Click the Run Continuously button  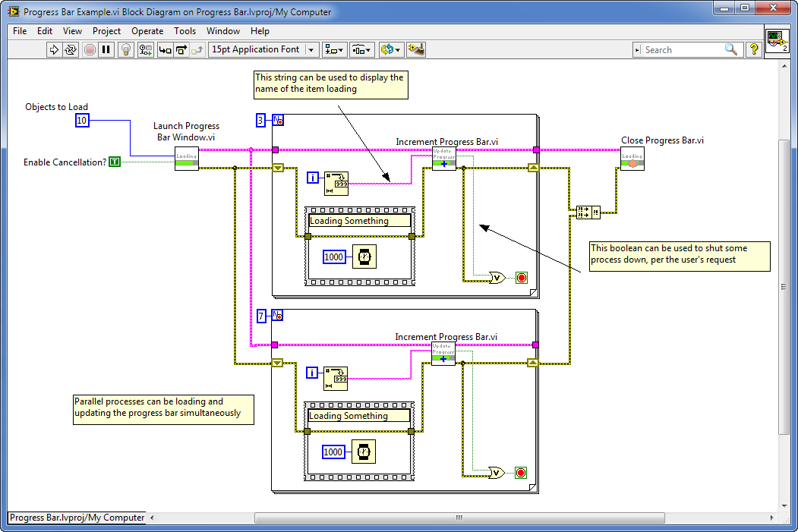tap(71, 49)
